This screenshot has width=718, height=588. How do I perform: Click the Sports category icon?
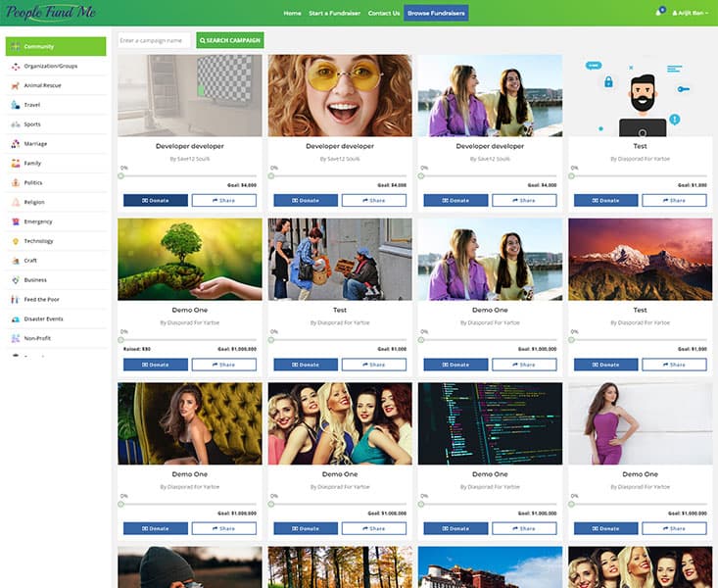[x=16, y=124]
